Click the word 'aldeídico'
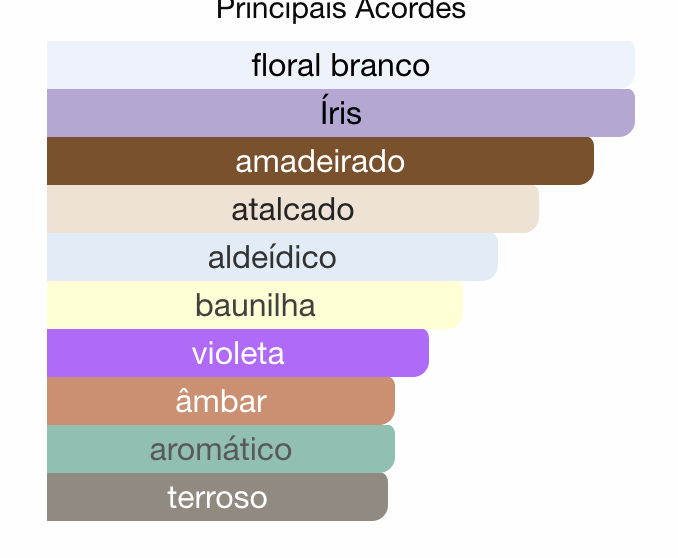 272,256
